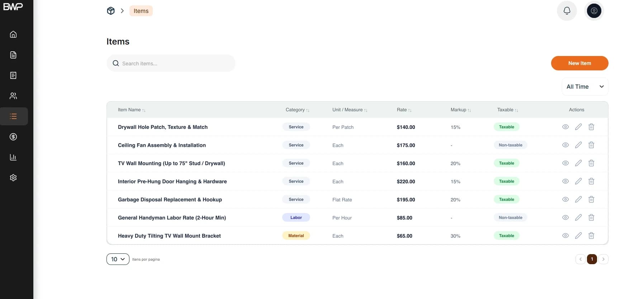Edit the TV Wall Mounting item
This screenshot has height=299, width=644.
(578, 163)
